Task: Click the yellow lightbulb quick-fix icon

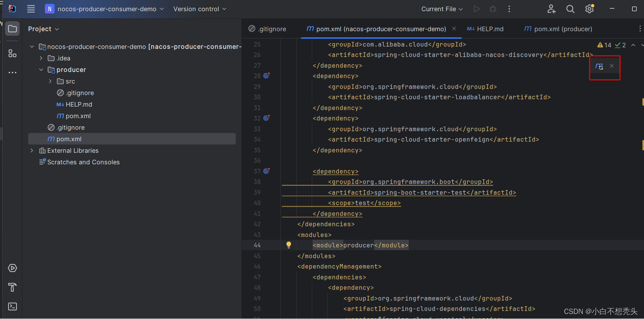Action: click(289, 245)
